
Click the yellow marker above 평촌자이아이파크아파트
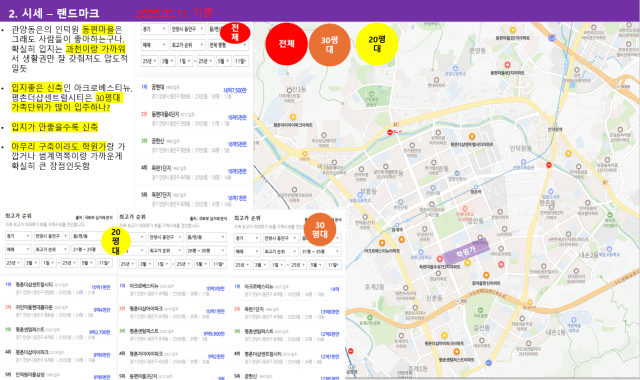pyautogui.click(x=293, y=118)
